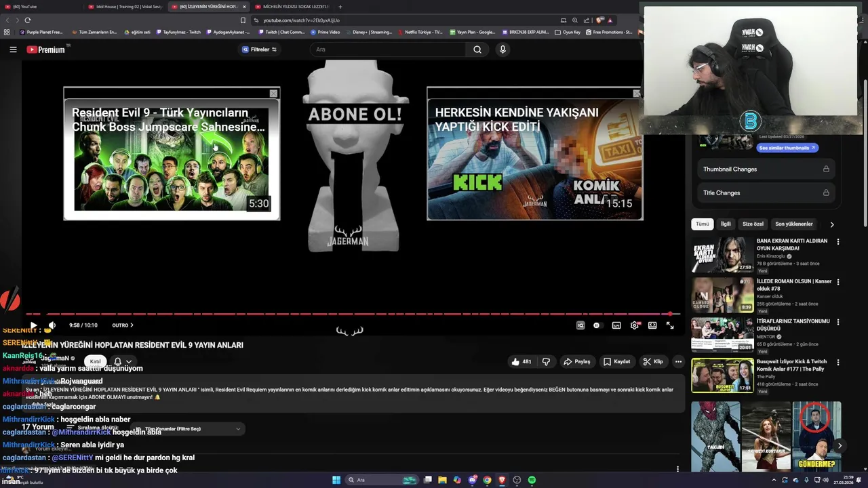Image resolution: width=868 pixels, height=488 pixels.
Task: Open Title Changes locked section
Action: [x=766, y=193]
